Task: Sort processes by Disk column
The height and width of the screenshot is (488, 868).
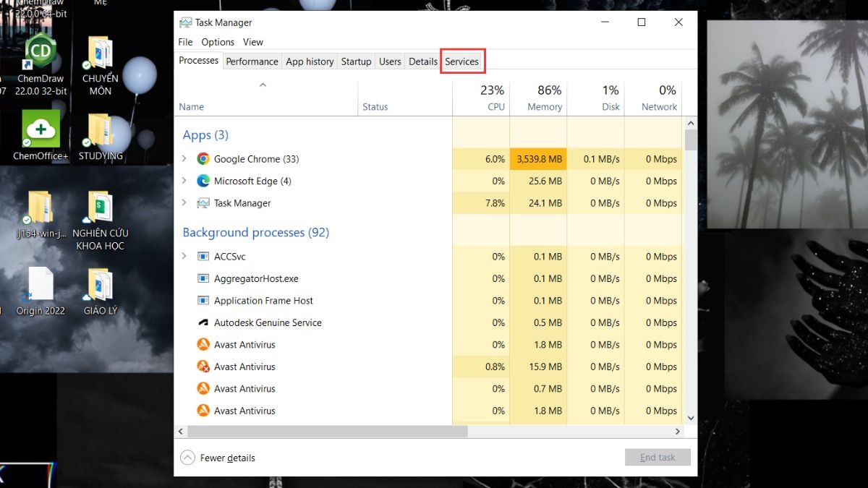Action: pos(595,99)
